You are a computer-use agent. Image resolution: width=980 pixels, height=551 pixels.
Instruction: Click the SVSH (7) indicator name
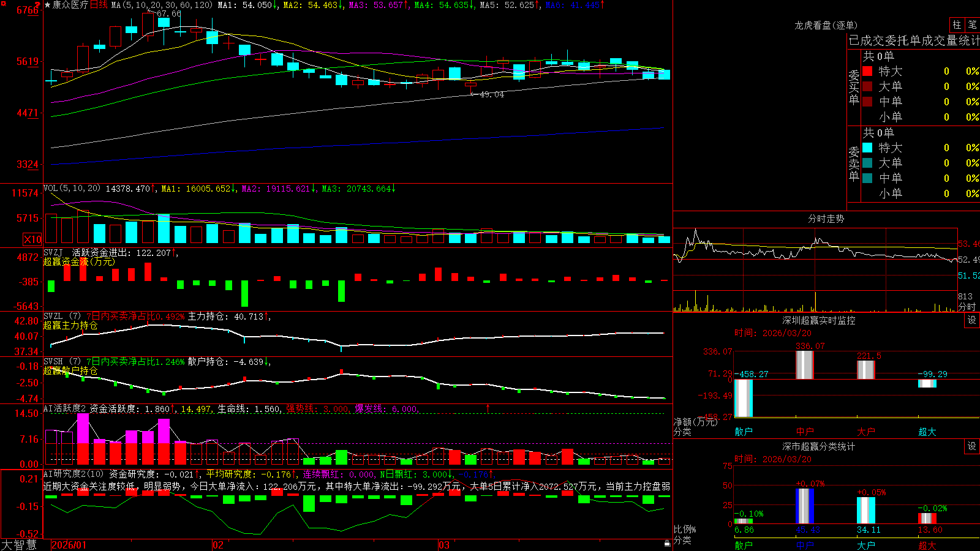click(62, 362)
